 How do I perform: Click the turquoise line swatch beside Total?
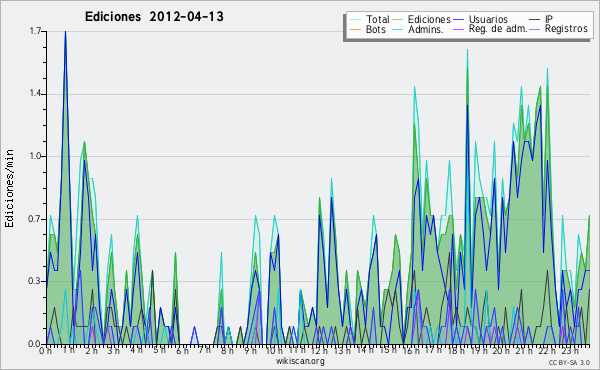(356, 20)
